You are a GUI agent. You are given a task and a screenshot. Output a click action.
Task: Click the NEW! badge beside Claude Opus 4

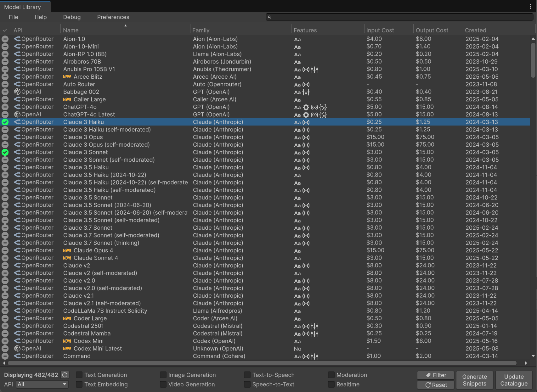click(67, 250)
